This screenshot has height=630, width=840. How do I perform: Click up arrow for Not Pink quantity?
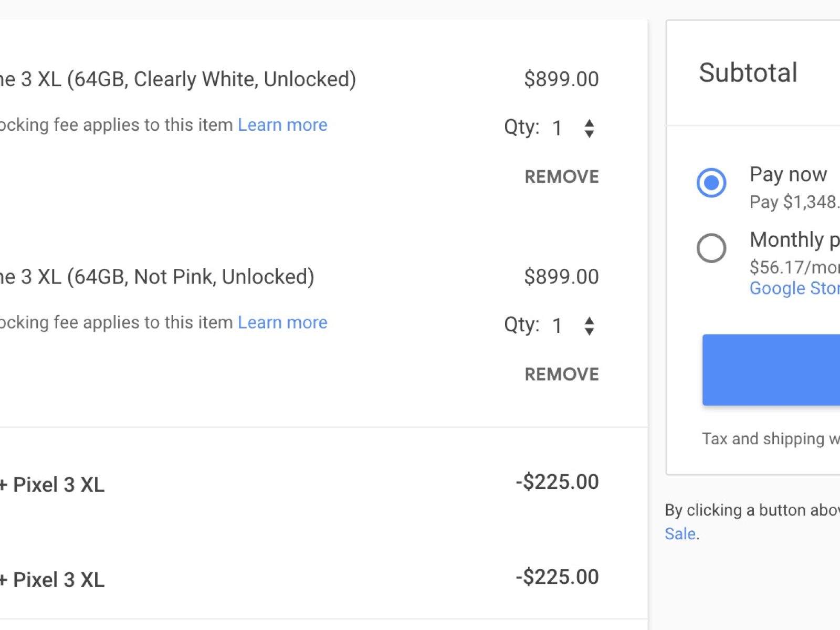tap(589, 320)
